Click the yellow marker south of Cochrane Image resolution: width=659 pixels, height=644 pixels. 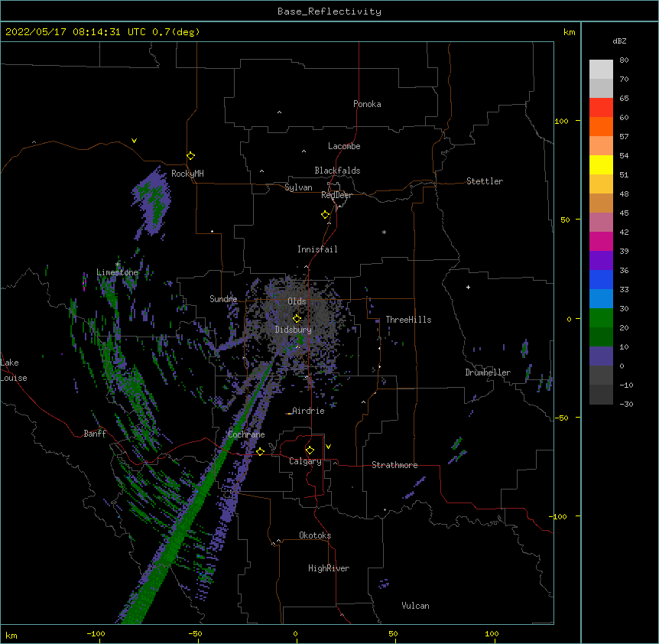click(x=260, y=451)
